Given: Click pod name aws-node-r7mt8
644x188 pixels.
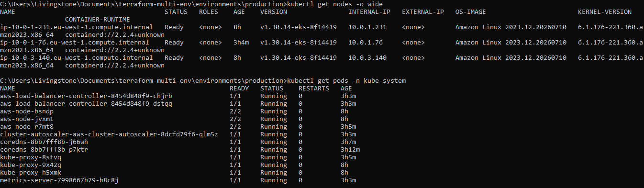Looking at the screenshot, I should point(27,127).
